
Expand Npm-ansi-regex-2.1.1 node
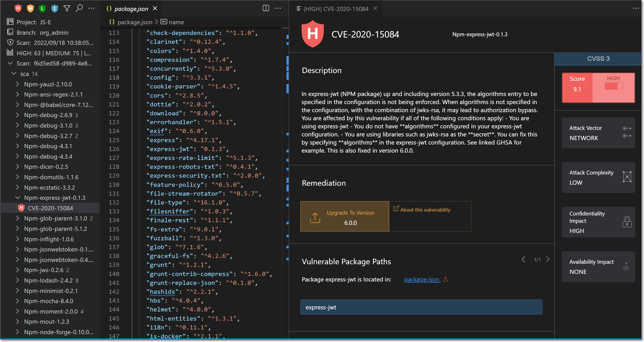[x=17, y=94]
